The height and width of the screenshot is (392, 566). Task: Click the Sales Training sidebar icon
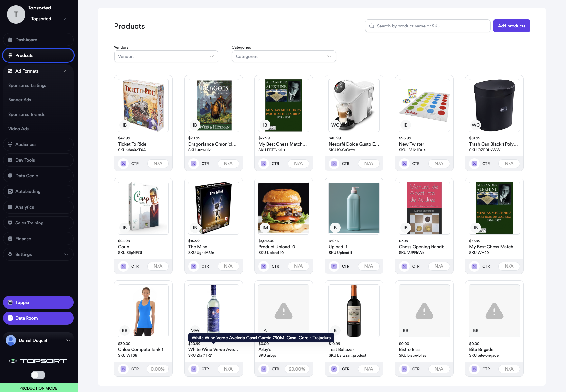point(10,223)
